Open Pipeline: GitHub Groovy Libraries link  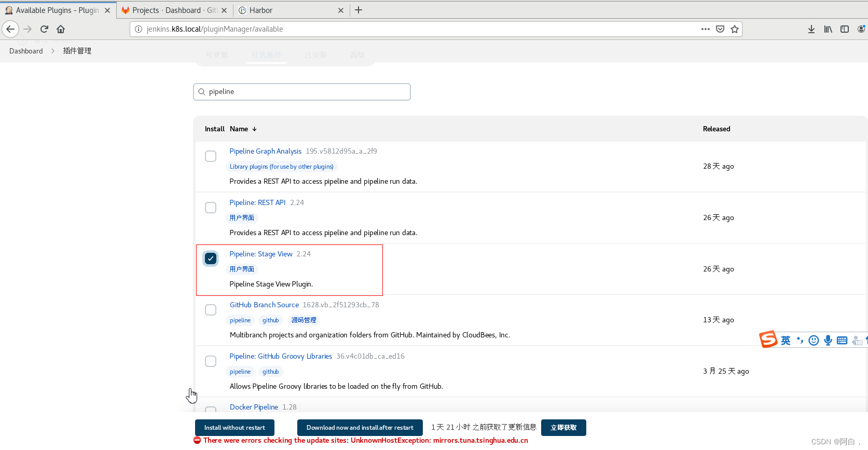point(281,356)
